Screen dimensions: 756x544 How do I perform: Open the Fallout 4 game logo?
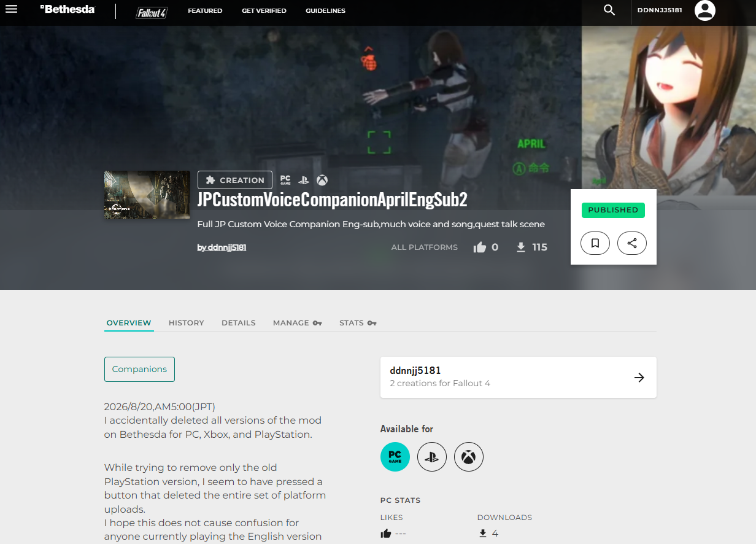click(x=152, y=12)
